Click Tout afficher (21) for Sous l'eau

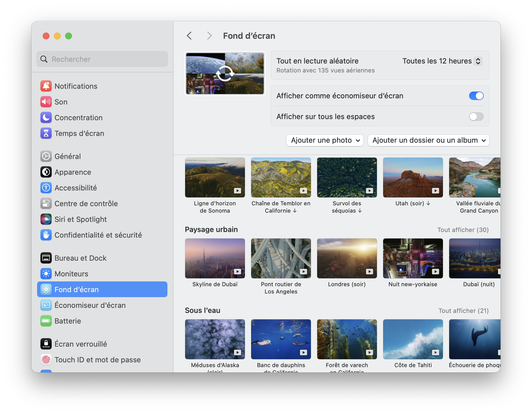[463, 311]
